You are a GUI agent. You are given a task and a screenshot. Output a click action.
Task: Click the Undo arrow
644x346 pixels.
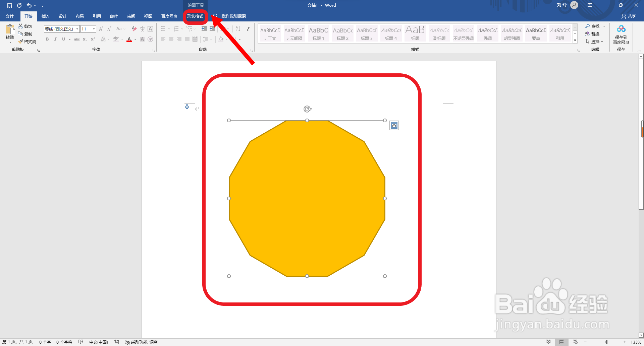click(29, 5)
